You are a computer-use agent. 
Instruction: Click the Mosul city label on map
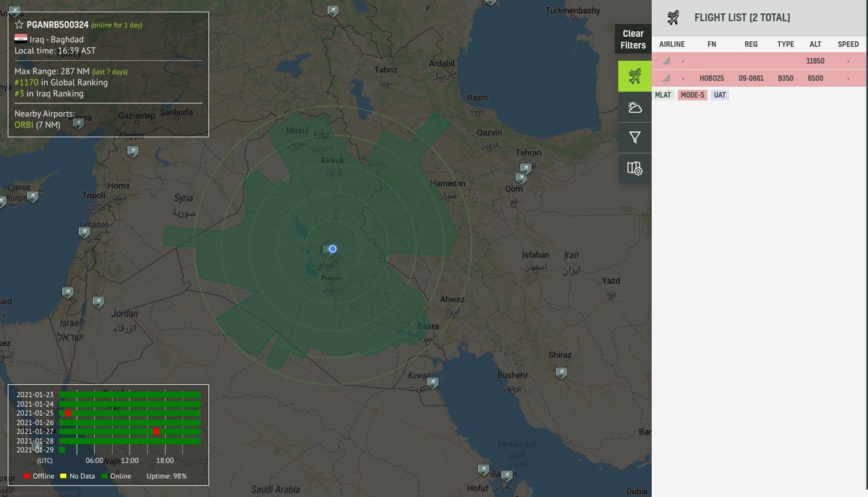(x=297, y=130)
